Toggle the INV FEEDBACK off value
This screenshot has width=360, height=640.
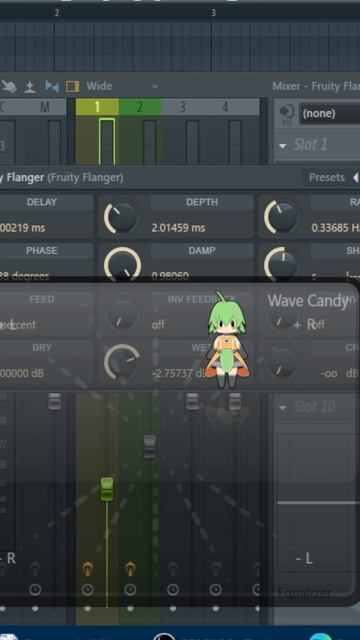[x=158, y=324]
